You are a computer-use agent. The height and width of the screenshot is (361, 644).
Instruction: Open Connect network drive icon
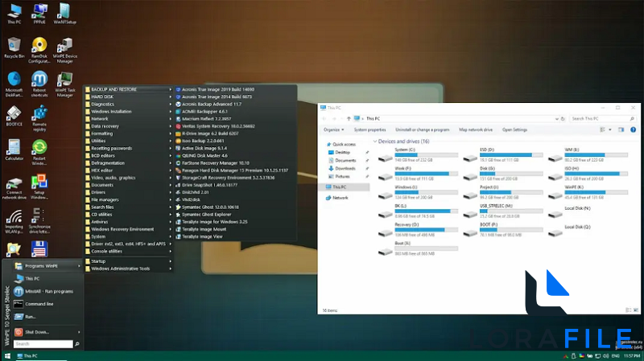tap(14, 188)
